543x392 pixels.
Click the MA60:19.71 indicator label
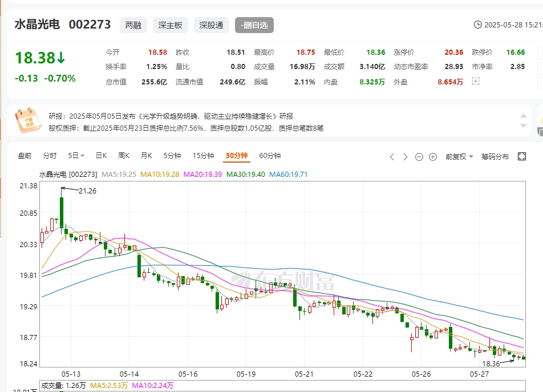coord(289,175)
